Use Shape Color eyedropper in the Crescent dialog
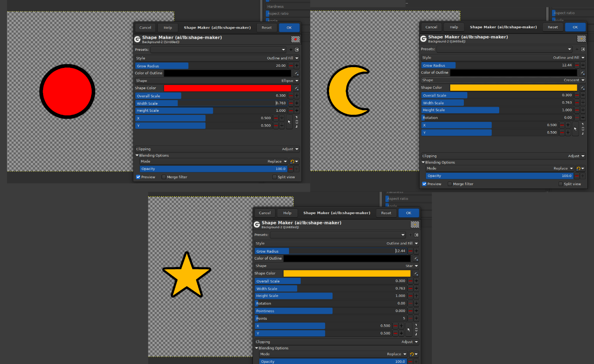The image size is (594, 364). 582,88
